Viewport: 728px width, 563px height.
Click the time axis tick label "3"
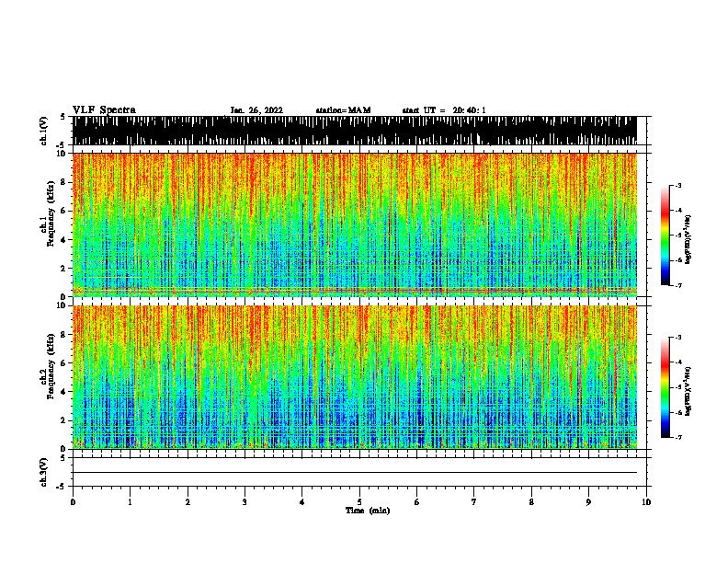tap(245, 502)
